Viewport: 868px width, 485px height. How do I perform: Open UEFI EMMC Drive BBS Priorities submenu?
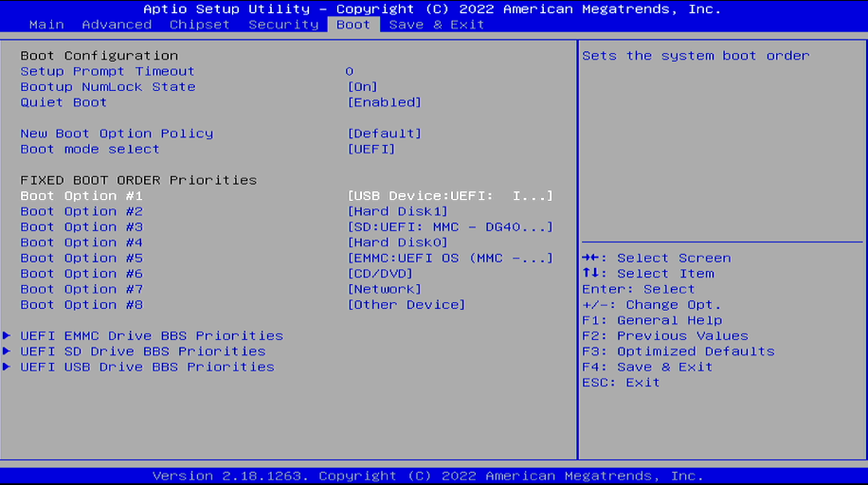pyautogui.click(x=152, y=336)
